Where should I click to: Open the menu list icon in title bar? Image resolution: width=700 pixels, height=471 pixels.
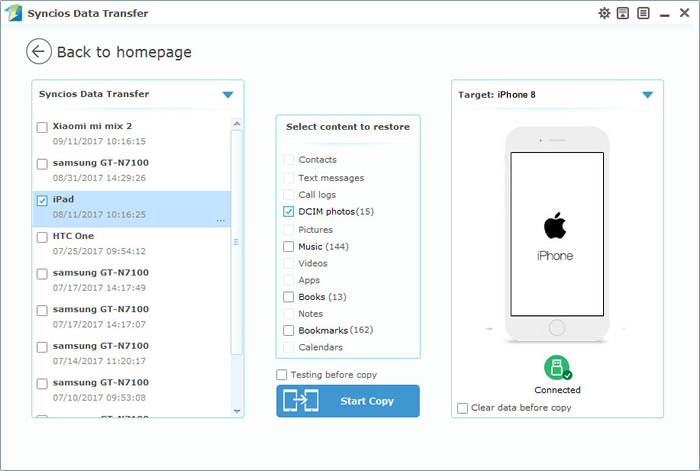(643, 13)
